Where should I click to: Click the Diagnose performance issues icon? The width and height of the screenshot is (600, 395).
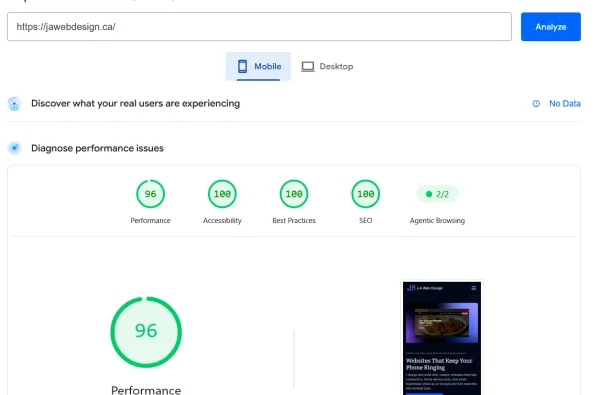pos(15,148)
